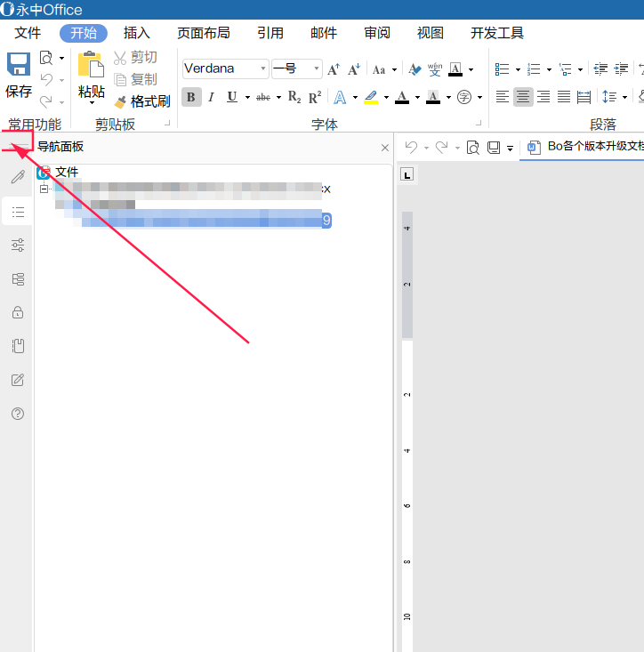Click the Cut scissors button
The image size is (644, 652).
[135, 58]
